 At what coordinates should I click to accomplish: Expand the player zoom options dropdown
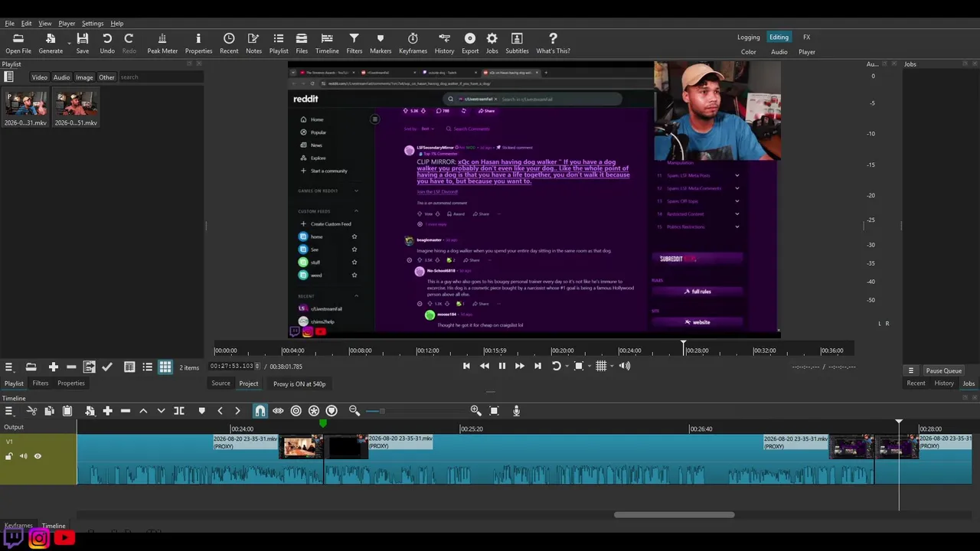click(x=589, y=366)
